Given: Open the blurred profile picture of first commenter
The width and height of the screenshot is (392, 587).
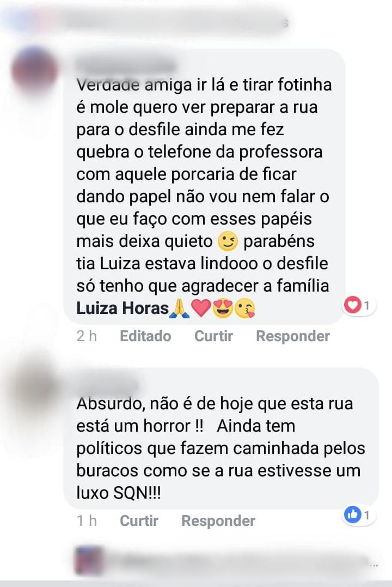Looking at the screenshot, I should click(34, 70).
